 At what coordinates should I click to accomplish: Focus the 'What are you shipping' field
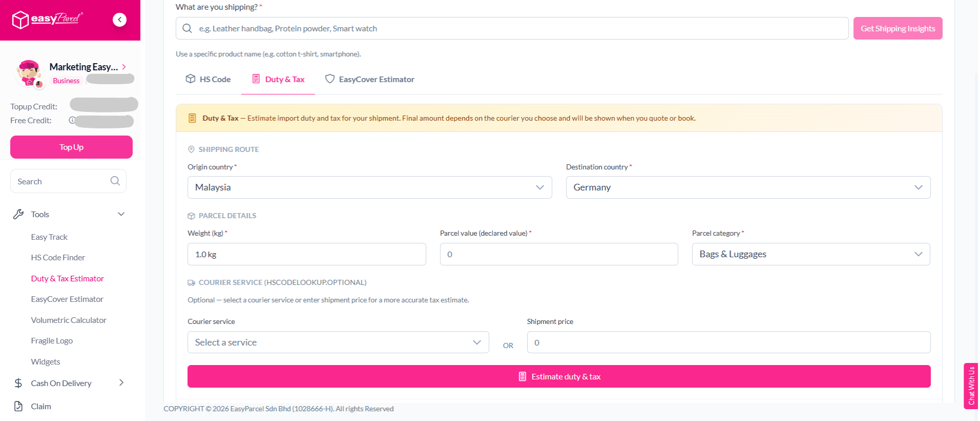[512, 28]
